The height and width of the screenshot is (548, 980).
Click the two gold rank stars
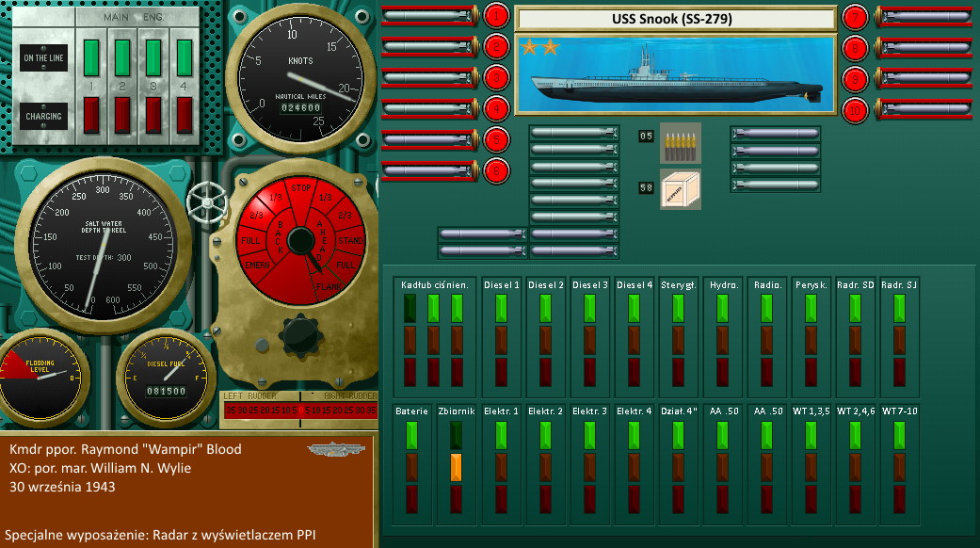point(538,46)
